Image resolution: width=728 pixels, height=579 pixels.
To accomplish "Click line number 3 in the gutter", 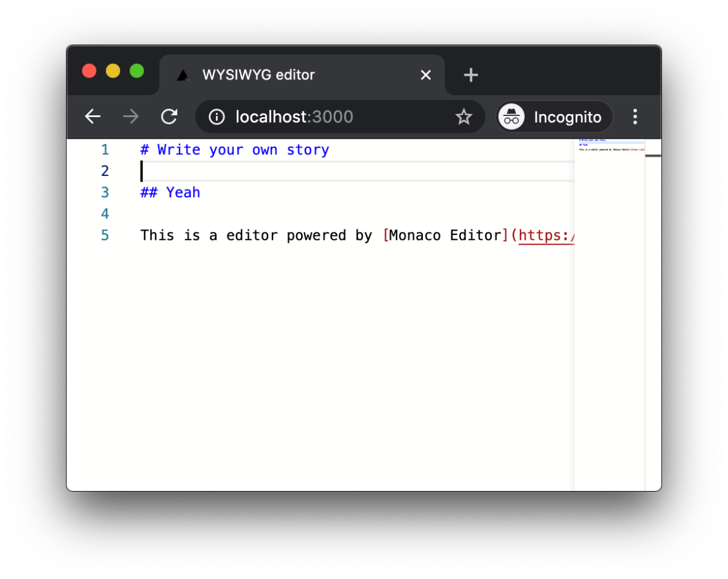I will [x=105, y=192].
